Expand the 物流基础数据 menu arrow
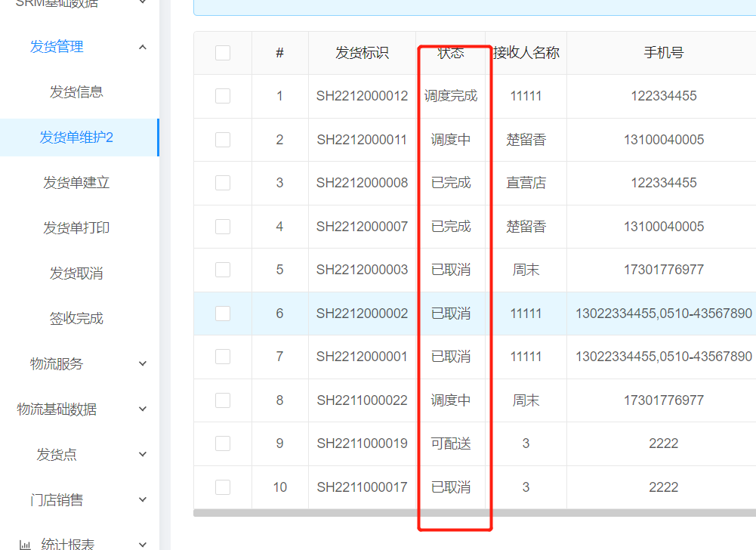 (142, 409)
